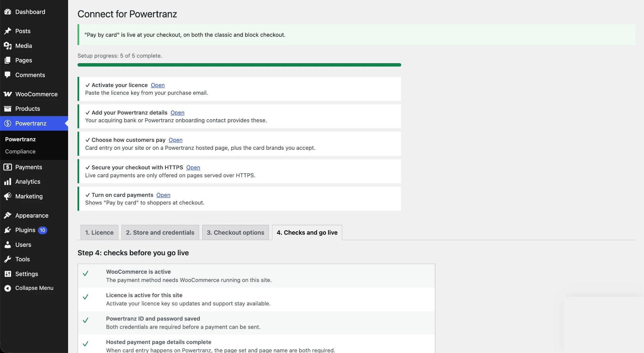
Task: Open Users in the admin sidebar
Action: point(34,245)
